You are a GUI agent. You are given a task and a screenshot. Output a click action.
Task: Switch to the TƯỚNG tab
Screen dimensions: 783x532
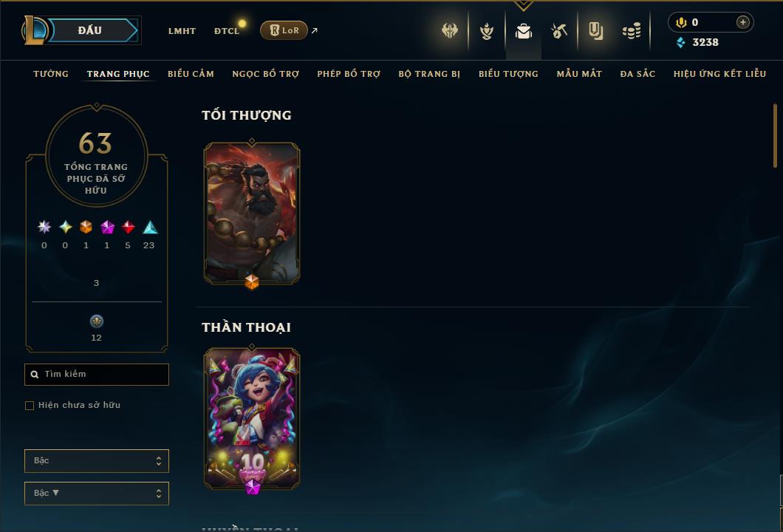tap(51, 74)
